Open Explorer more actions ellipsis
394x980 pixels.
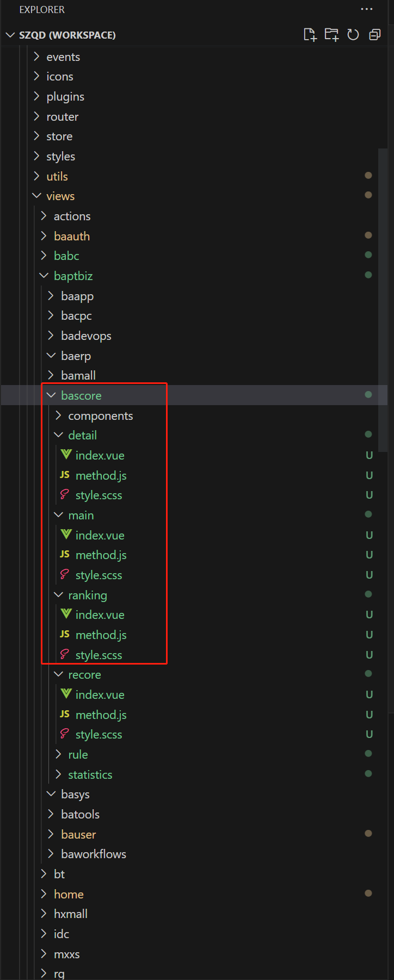367,9
